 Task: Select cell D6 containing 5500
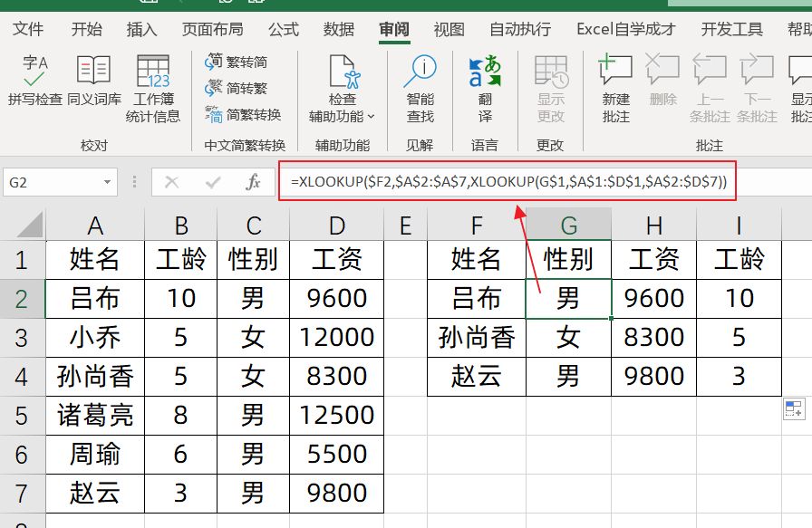(x=336, y=455)
